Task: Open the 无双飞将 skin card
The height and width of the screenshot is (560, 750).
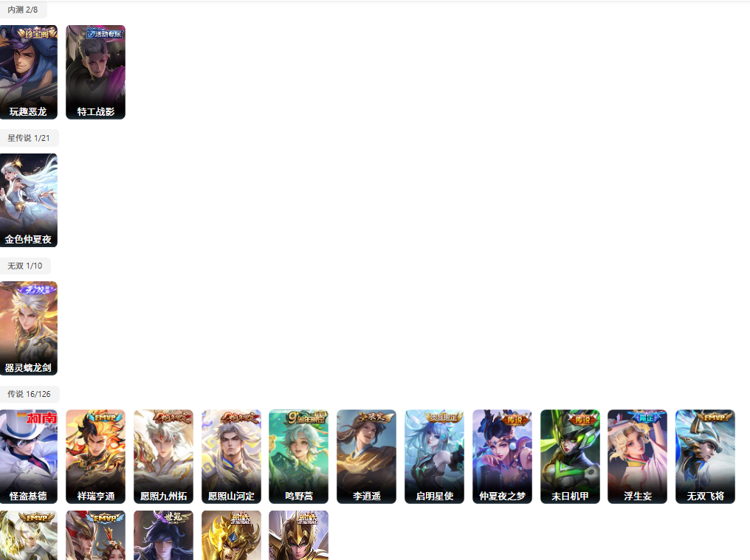Action: point(705,457)
